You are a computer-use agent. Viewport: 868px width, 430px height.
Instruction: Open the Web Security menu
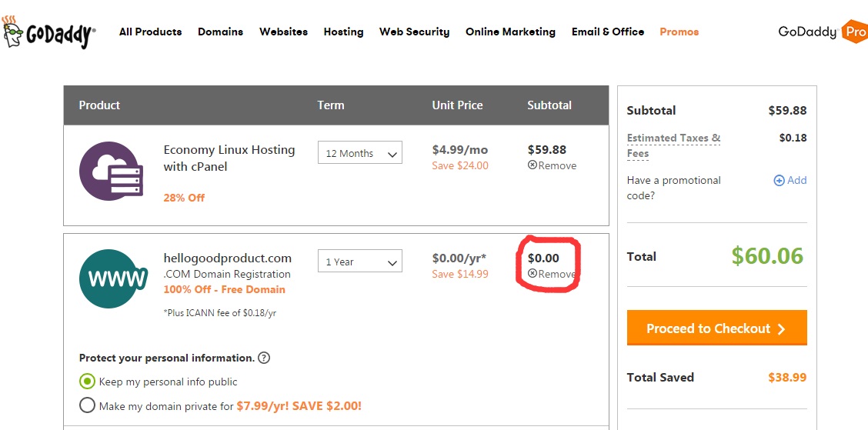(x=414, y=32)
